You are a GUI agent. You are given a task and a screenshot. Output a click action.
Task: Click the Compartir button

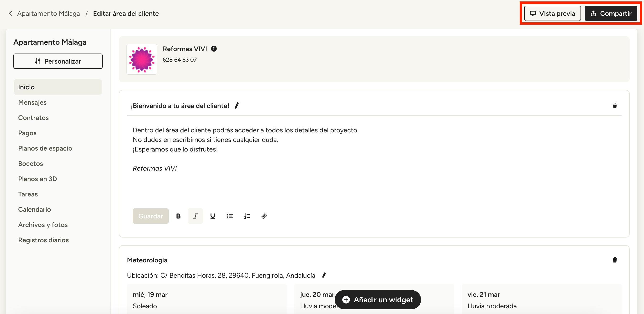click(x=611, y=14)
